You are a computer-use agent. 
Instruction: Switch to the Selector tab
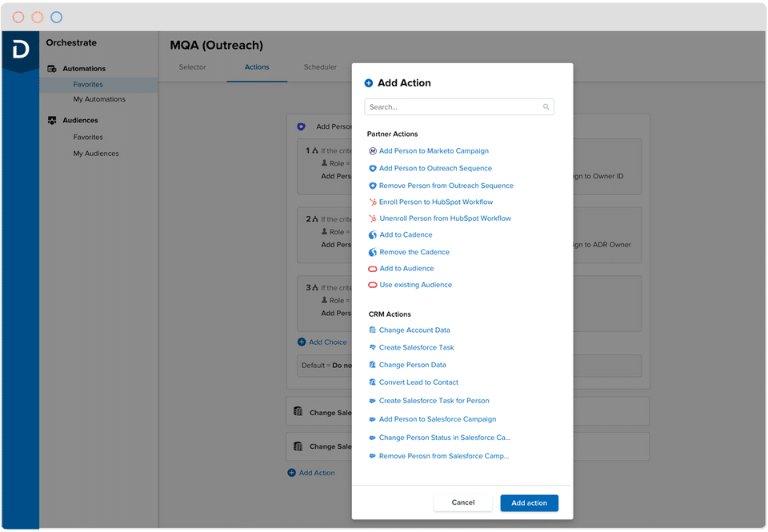click(193, 67)
